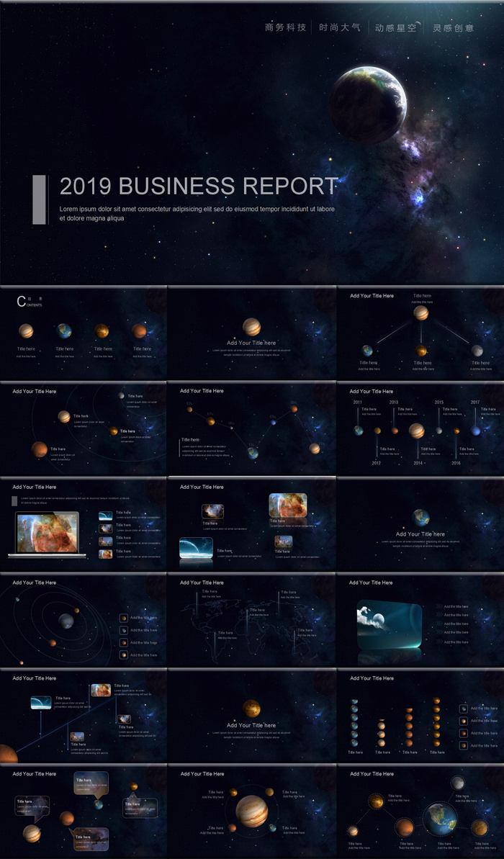
Task: Click the top planet in the tree diagram
Action: tap(420, 312)
